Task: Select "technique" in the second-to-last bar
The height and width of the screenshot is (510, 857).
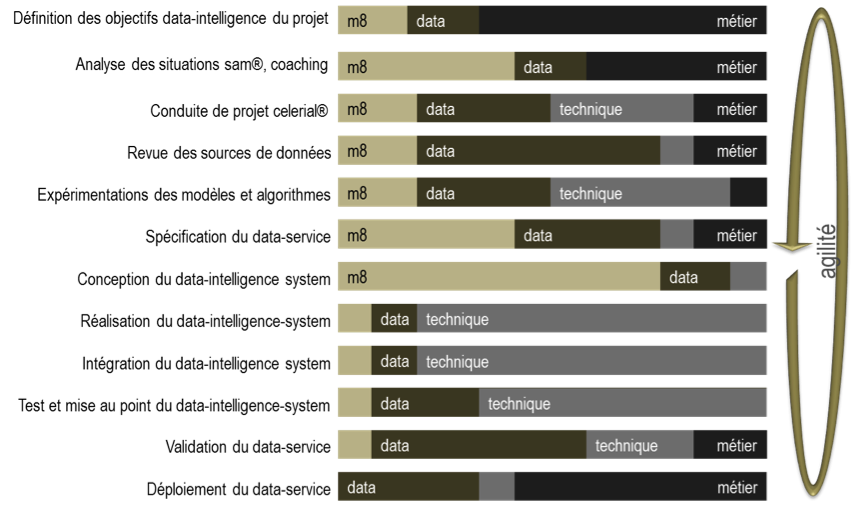Action: tap(639, 445)
